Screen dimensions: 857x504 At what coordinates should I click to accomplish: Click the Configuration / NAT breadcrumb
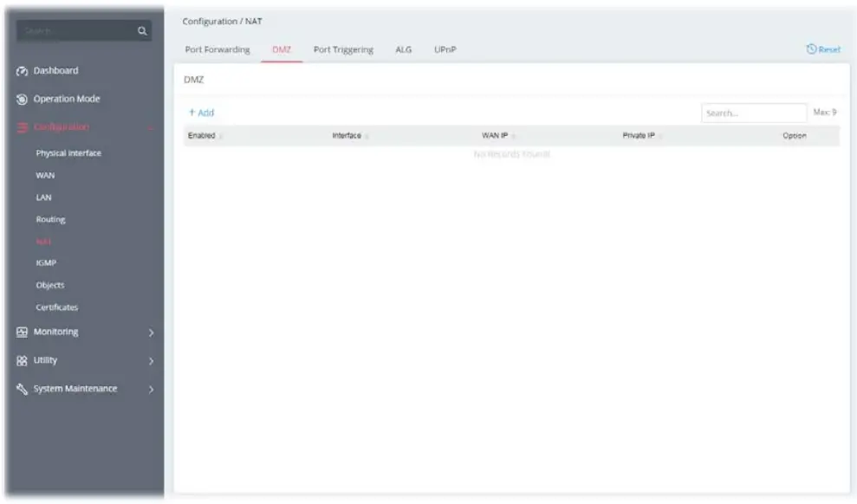point(222,22)
